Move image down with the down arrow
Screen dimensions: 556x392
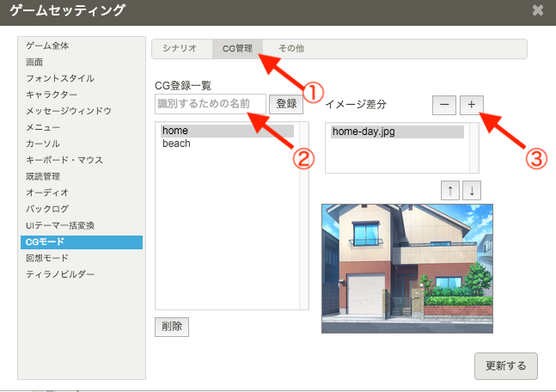pos(474,191)
